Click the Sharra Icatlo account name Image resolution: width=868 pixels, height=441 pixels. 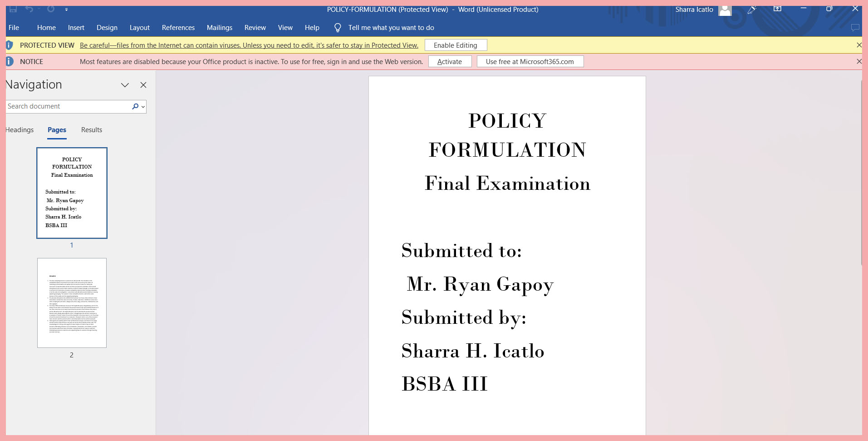694,10
